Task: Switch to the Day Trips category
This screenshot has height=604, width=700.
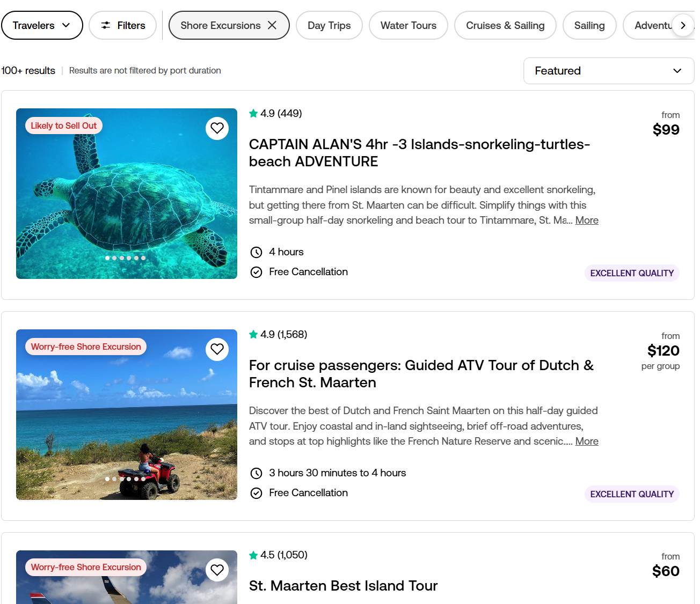Action: [329, 25]
